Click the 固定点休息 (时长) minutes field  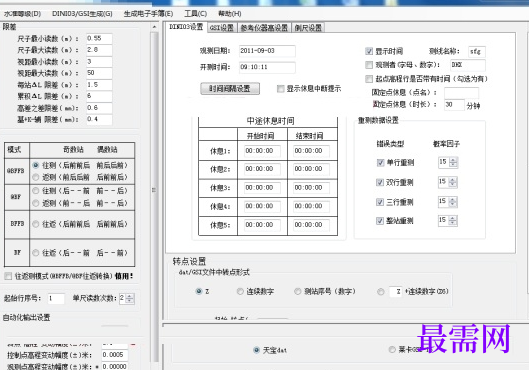(x=454, y=105)
